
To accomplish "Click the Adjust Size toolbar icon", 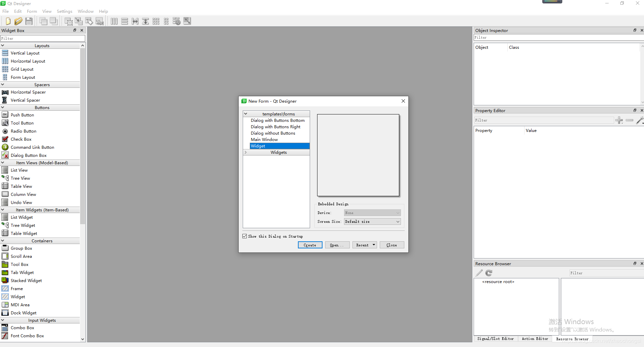I will tap(187, 21).
